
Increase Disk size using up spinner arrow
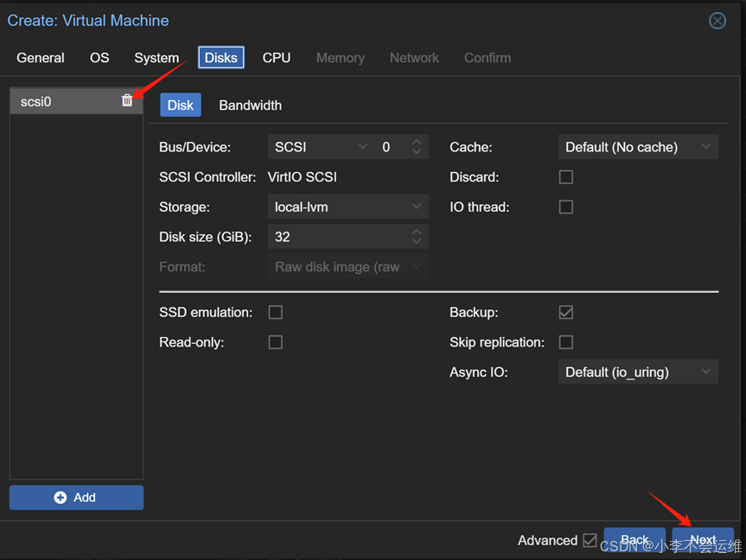(x=417, y=232)
